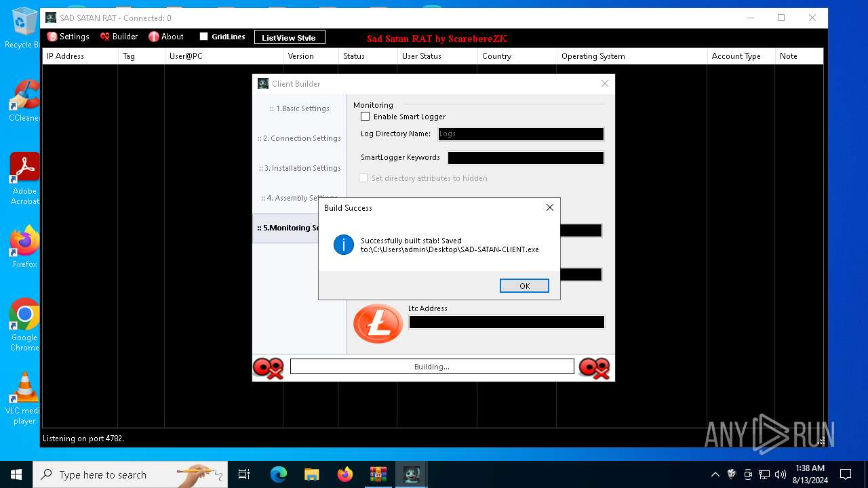Image resolution: width=868 pixels, height=488 pixels.
Task: Click the Ltc Address input field
Action: coord(507,322)
